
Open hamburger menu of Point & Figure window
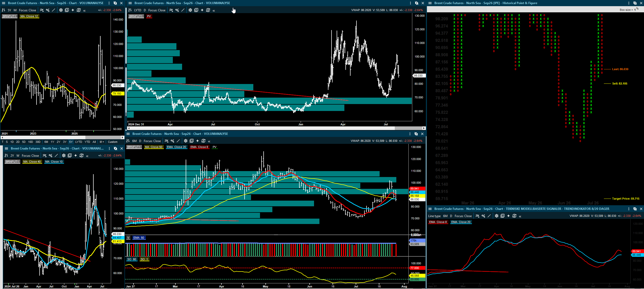430,3
